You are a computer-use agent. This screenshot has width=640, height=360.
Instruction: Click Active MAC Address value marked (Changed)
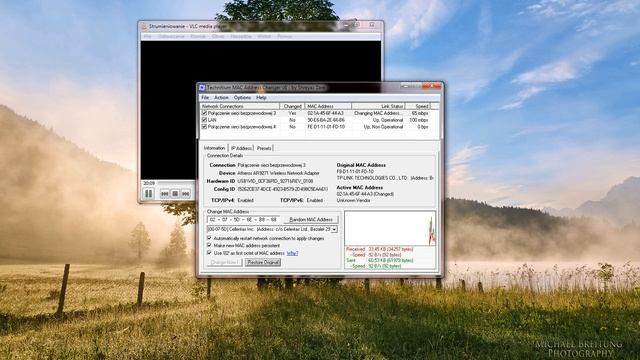pyautogui.click(x=365, y=194)
